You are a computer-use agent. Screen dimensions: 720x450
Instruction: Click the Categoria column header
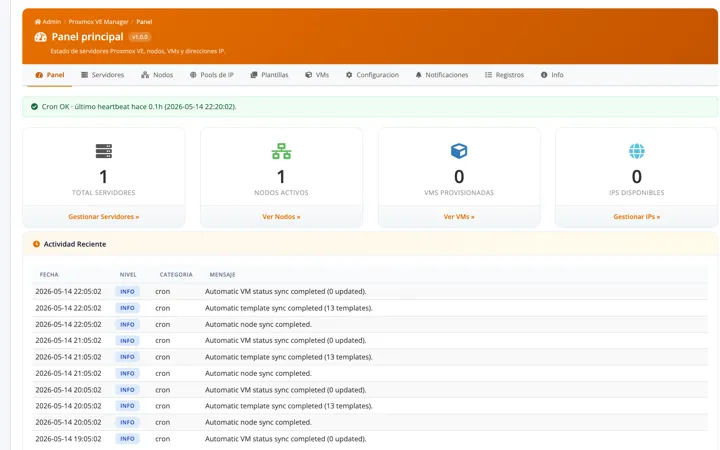176,275
